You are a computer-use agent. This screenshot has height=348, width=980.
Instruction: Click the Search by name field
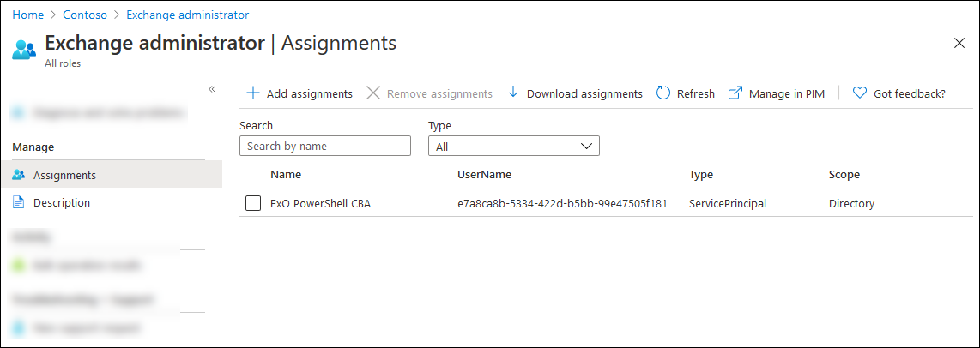(x=325, y=147)
